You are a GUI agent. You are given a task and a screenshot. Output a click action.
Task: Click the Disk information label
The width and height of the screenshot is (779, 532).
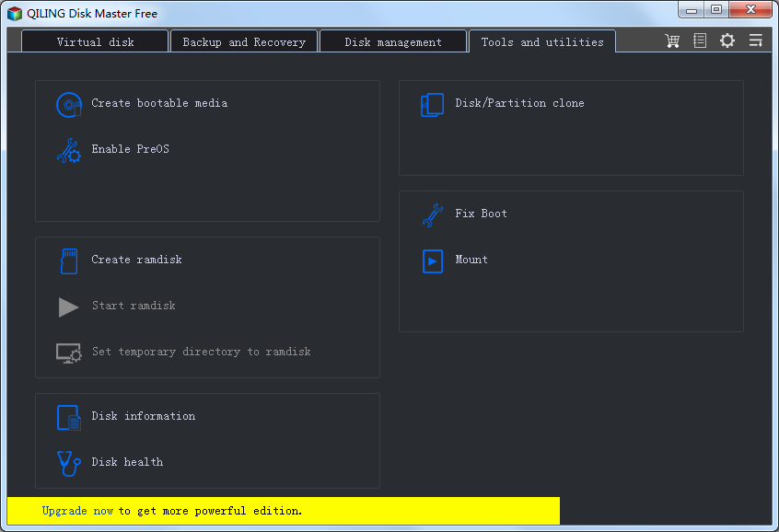pyautogui.click(x=143, y=416)
